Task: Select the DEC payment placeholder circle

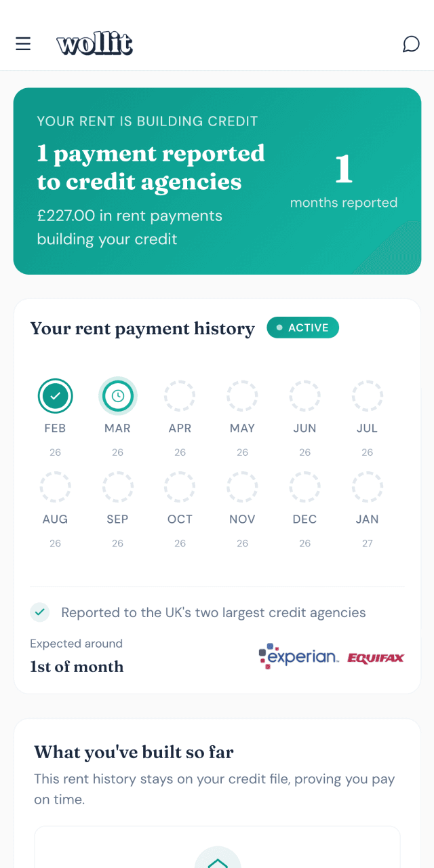Action: click(x=304, y=486)
